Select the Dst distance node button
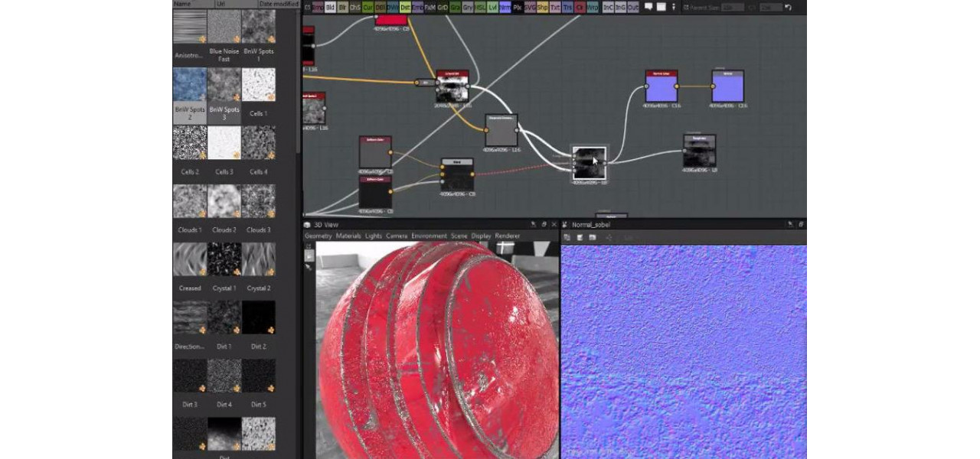Screen dimensions: 980x459 point(405,7)
